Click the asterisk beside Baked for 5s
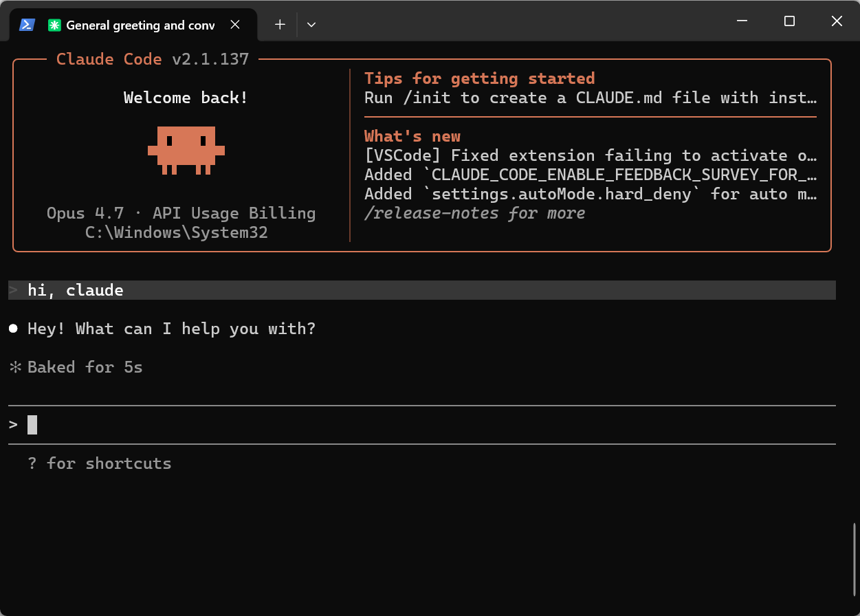860x616 pixels. pyautogui.click(x=15, y=367)
